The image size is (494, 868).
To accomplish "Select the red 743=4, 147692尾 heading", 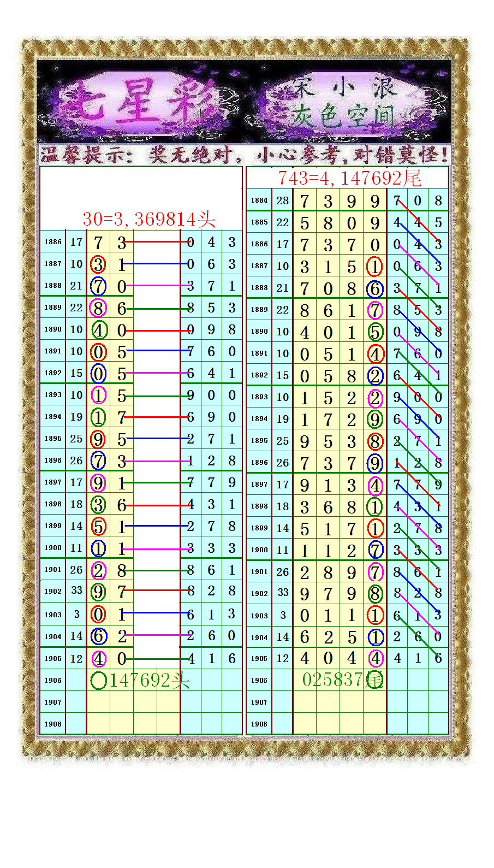I will click(x=349, y=178).
